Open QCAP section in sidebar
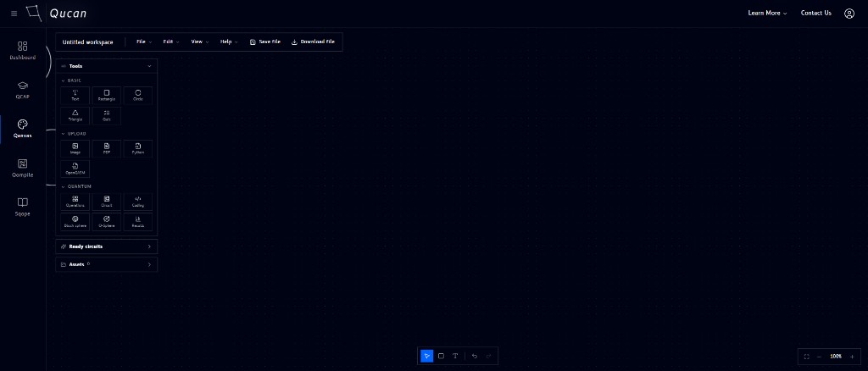 pos(23,90)
